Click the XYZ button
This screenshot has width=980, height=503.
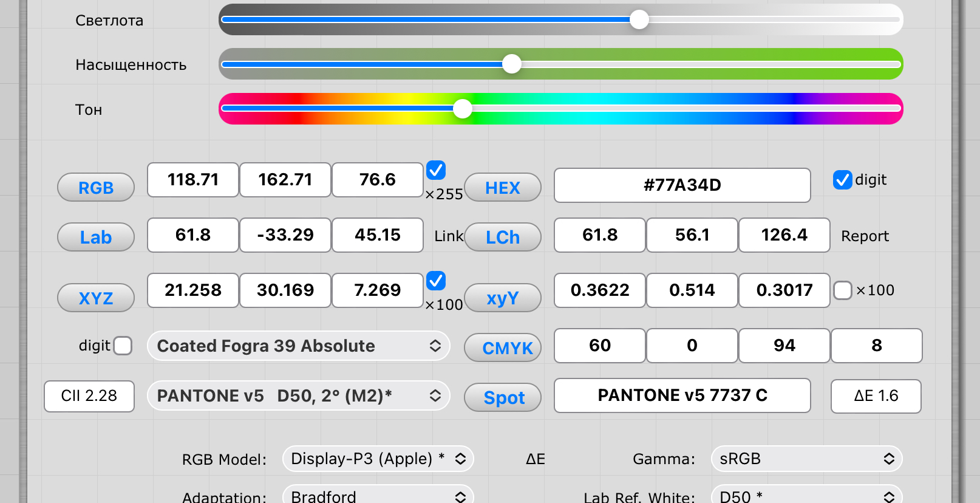click(96, 298)
